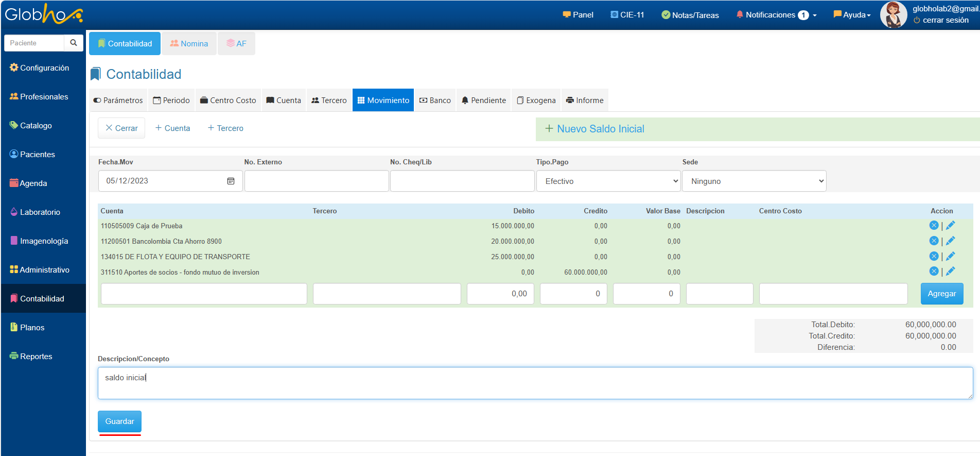This screenshot has height=456, width=980.
Task: Expand the Tipo.Pago Efectivo dropdown
Action: point(608,181)
